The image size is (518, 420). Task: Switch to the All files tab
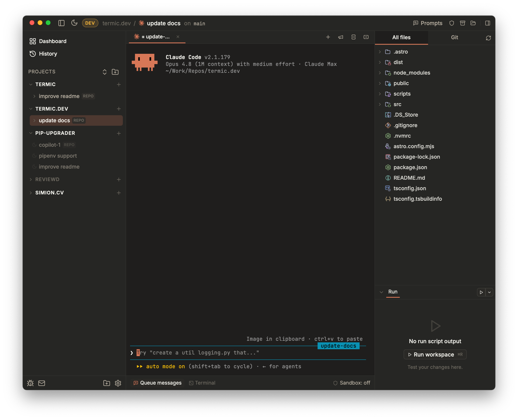pos(401,38)
